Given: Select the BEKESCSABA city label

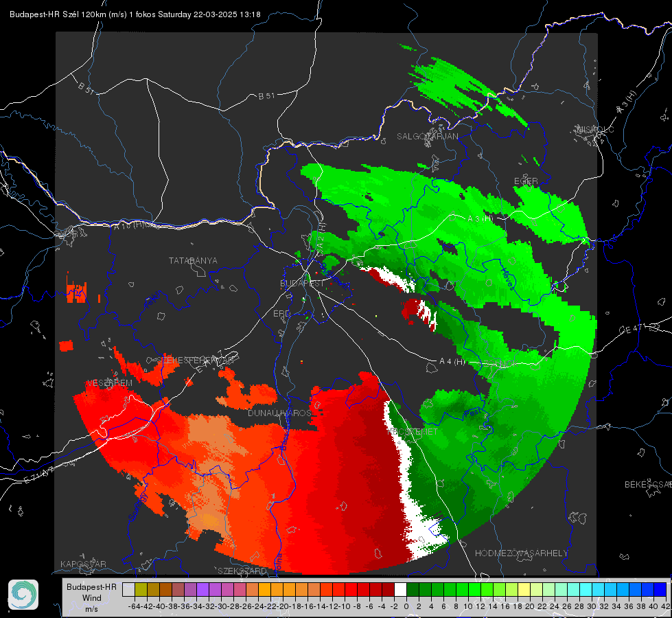Looking at the screenshot, I should click(x=647, y=485).
